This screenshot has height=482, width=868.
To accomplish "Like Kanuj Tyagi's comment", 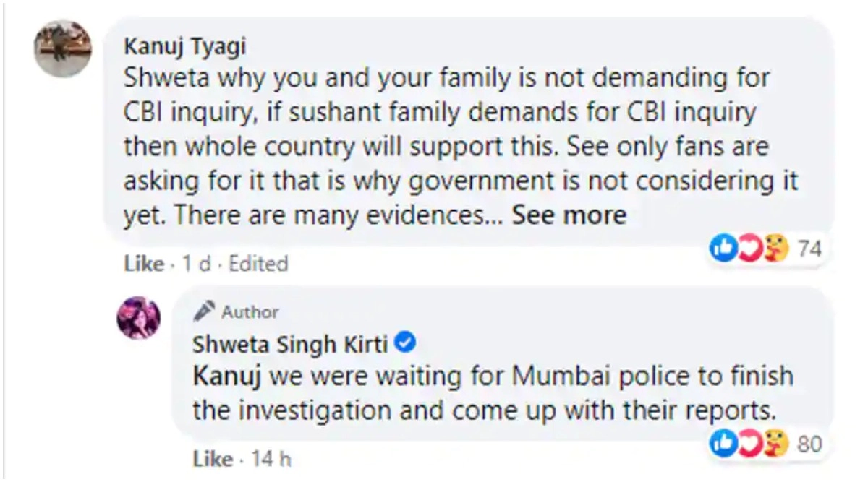I will pos(144,264).
